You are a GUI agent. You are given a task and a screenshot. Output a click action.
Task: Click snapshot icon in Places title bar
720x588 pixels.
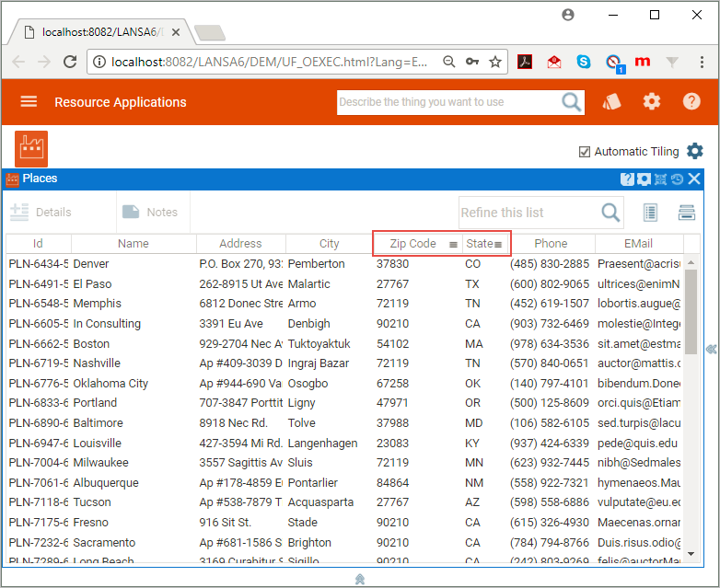click(644, 179)
